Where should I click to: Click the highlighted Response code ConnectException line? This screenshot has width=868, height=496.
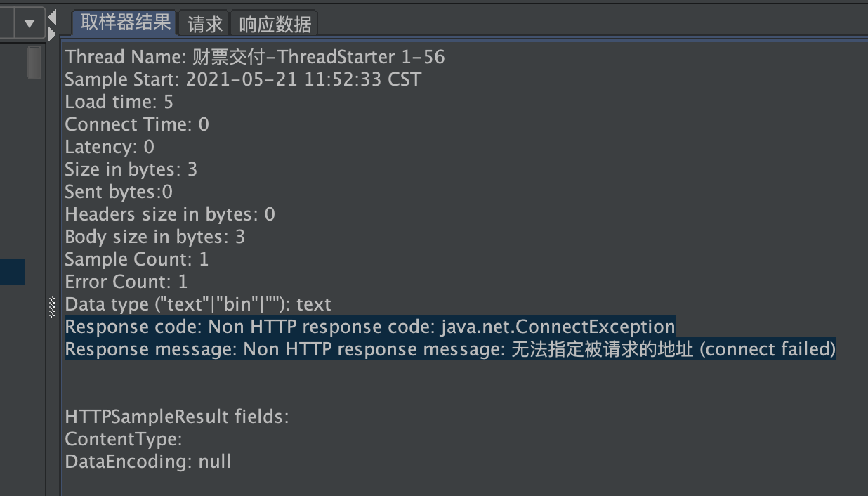tap(369, 327)
